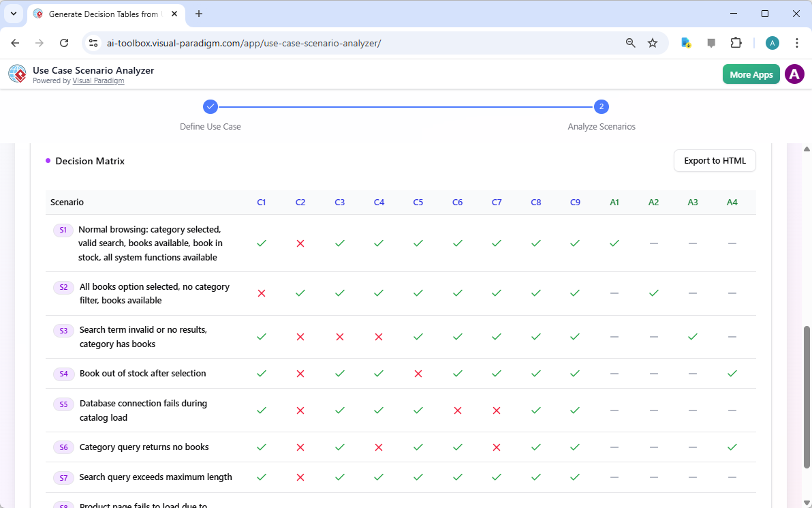
Task: Click the purple bullet beside Decision Matrix
Action: pyautogui.click(x=48, y=161)
